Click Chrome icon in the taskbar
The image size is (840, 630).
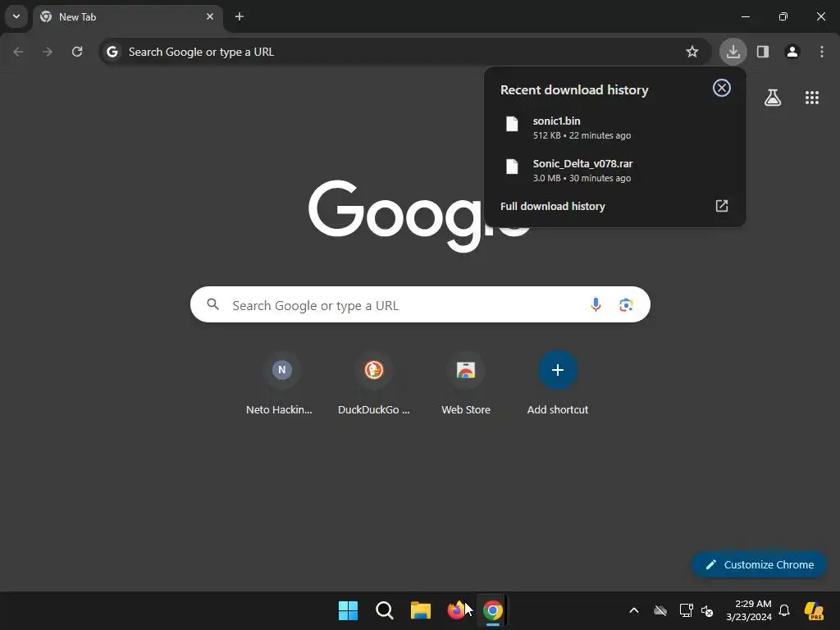click(x=493, y=610)
